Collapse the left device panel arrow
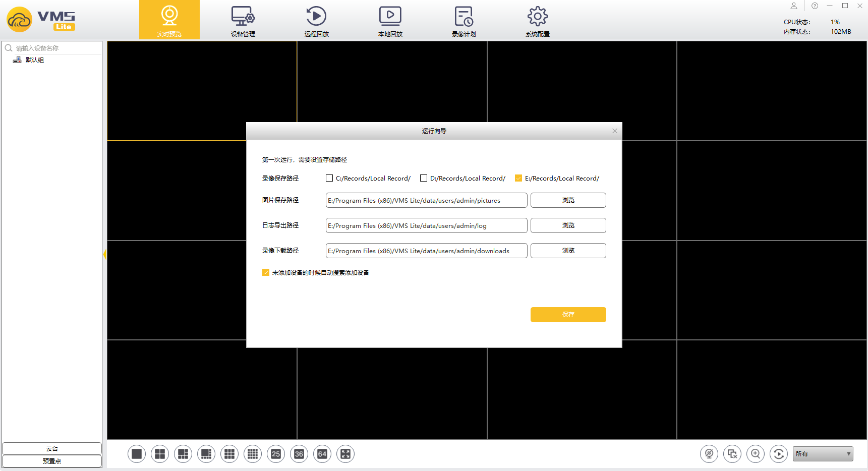 click(104, 254)
